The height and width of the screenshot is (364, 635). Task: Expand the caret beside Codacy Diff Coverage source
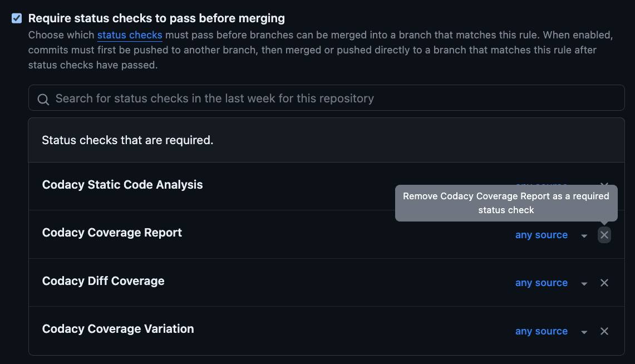click(584, 283)
